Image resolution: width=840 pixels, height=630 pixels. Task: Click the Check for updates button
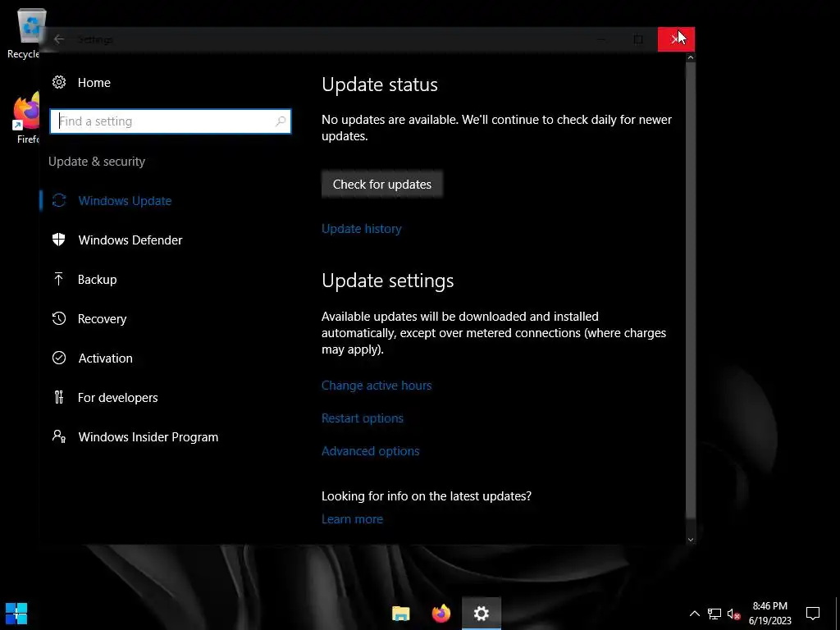382,185
